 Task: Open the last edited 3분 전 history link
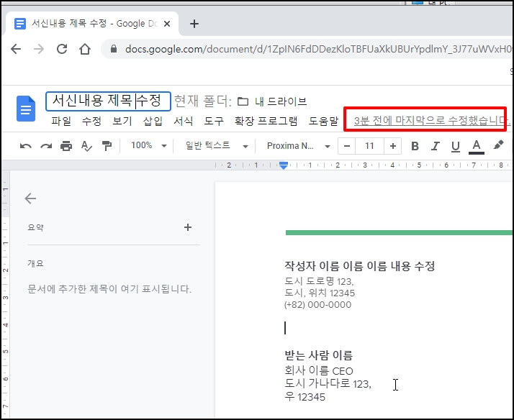click(x=432, y=121)
